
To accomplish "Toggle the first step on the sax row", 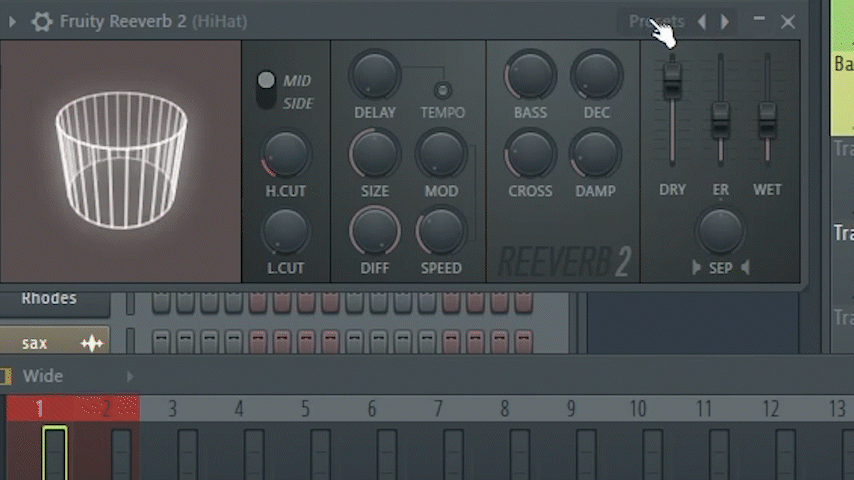I will pyautogui.click(x=161, y=342).
